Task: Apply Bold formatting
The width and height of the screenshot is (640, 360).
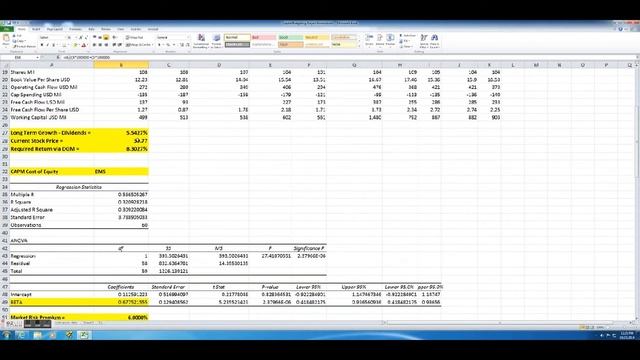Action: pyautogui.click(x=42, y=45)
